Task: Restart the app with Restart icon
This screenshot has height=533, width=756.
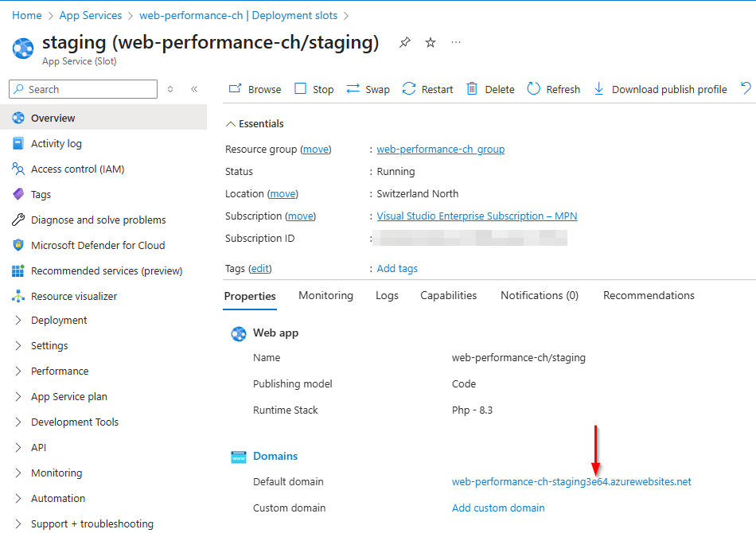Action: pyautogui.click(x=409, y=88)
